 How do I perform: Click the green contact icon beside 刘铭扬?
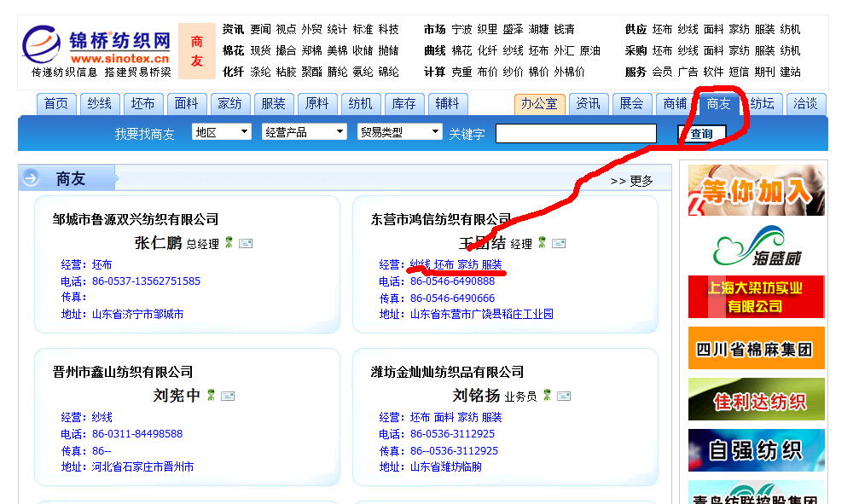click(547, 396)
